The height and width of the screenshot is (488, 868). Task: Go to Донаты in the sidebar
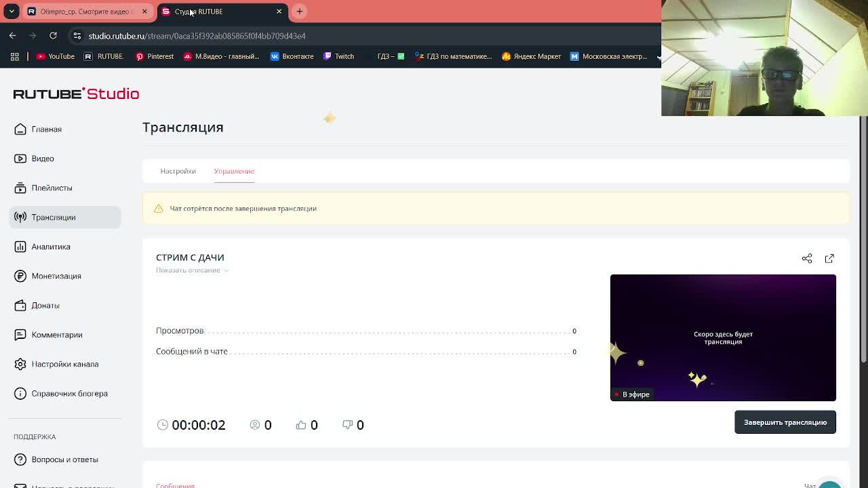(37, 305)
